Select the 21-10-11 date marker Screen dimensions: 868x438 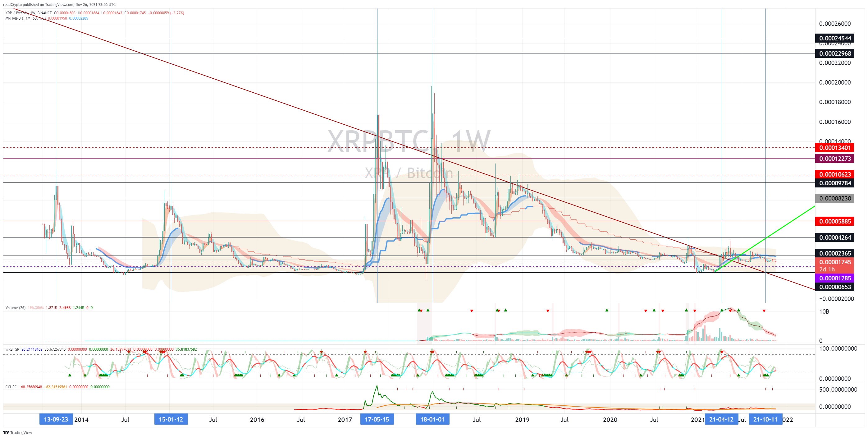765,419
